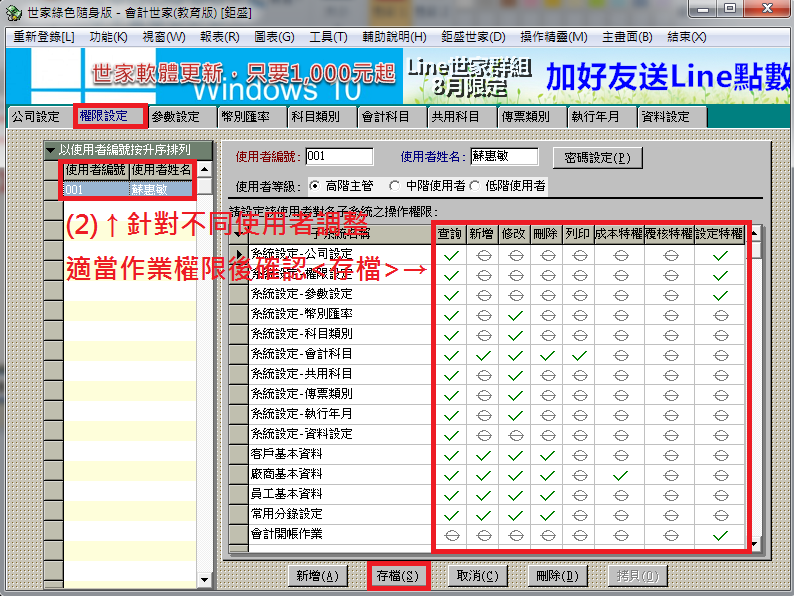Viewport: 794px width, 596px height.
Task: Select the 高階主管 user level
Action: [x=316, y=186]
